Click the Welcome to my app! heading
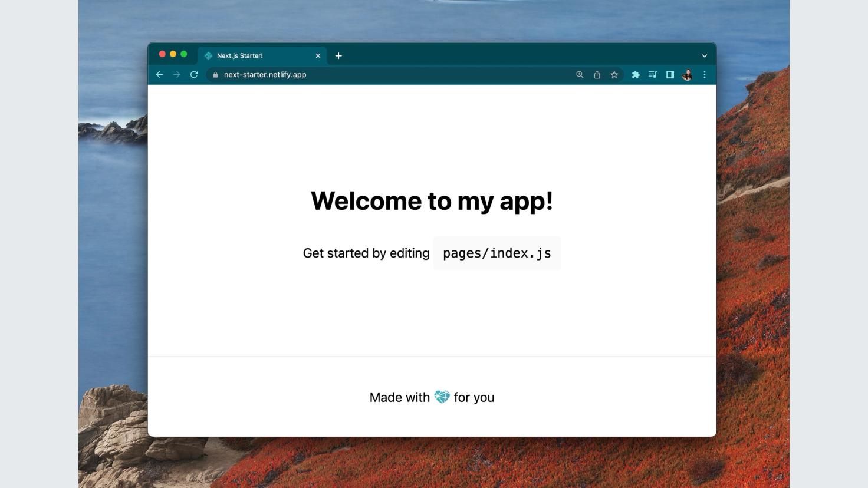868x488 pixels. coord(432,201)
